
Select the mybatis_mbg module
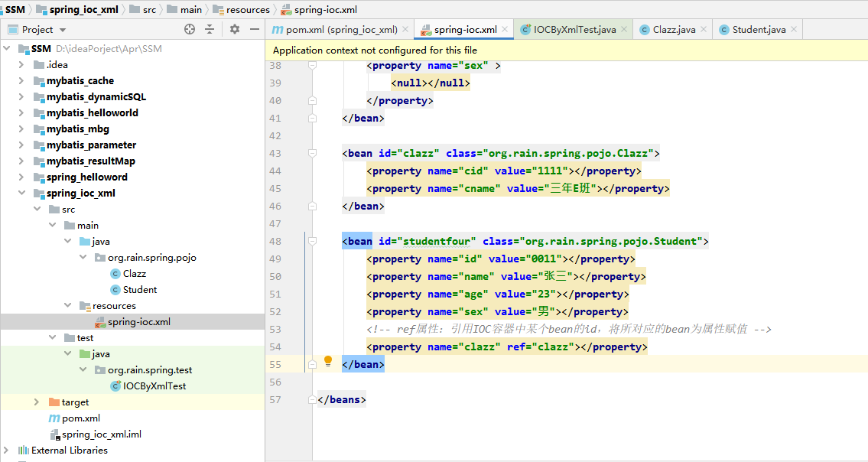[x=78, y=129]
